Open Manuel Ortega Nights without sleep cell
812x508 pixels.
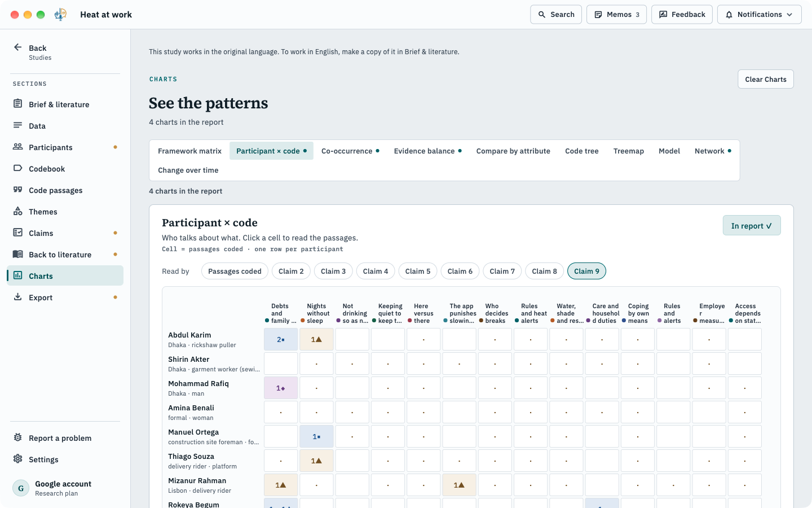tap(316, 437)
